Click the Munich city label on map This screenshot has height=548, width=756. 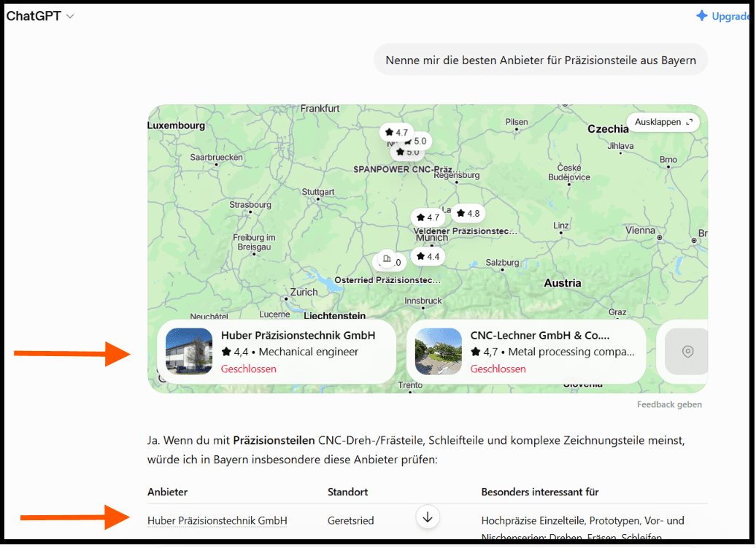click(x=431, y=238)
